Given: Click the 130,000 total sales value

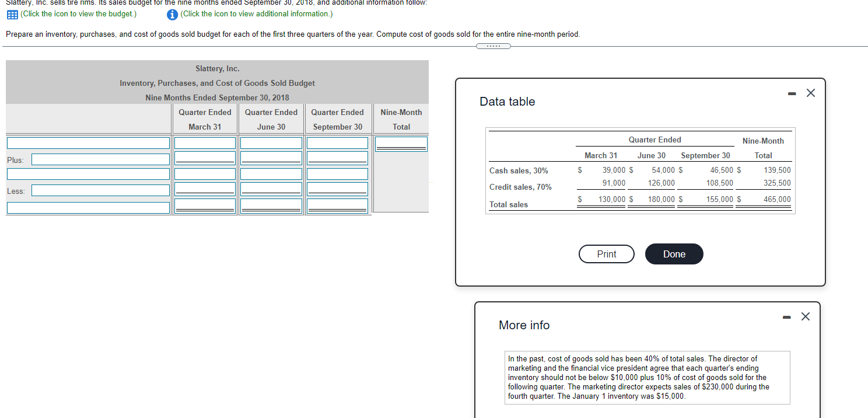Looking at the screenshot, I should coord(612,199).
